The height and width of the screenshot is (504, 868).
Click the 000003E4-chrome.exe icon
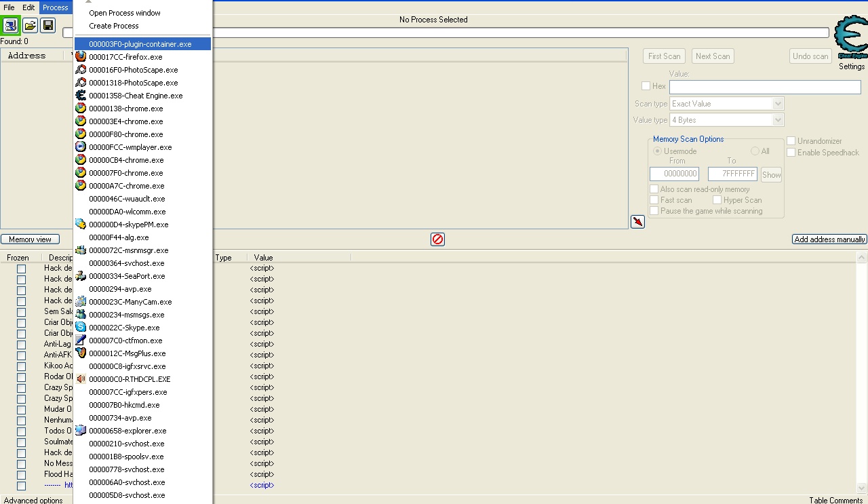click(81, 121)
